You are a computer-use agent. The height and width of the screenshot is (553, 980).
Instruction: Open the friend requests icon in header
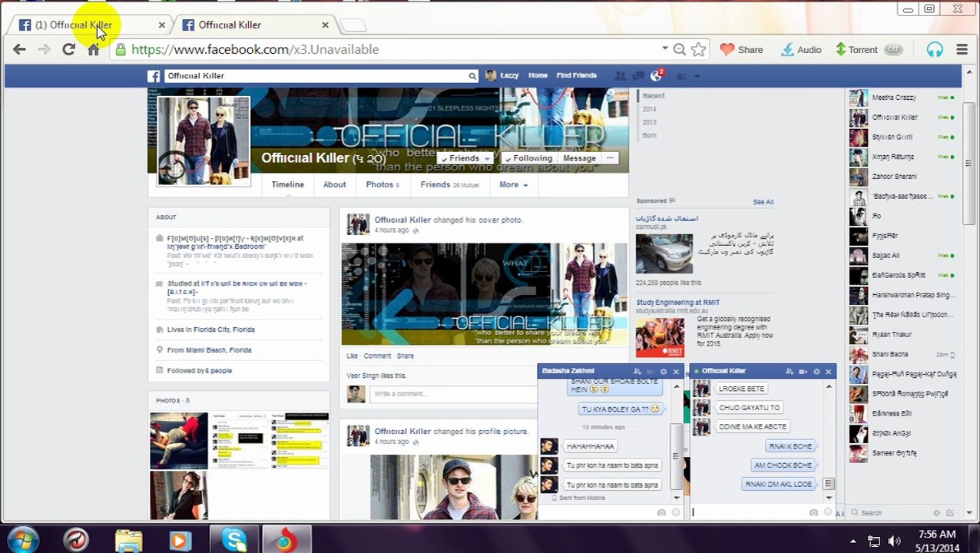point(621,75)
